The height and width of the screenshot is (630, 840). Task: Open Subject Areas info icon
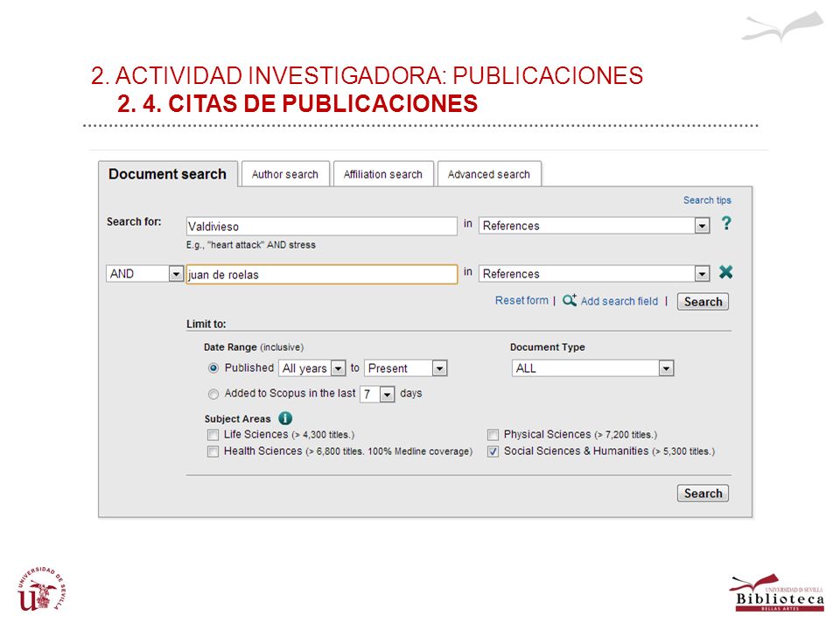(x=285, y=418)
